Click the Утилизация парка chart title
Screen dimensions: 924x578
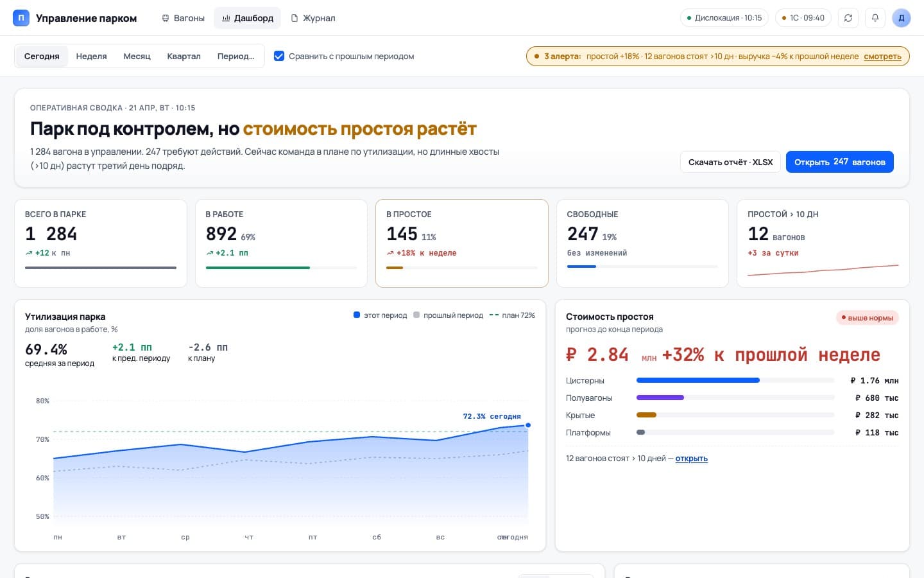click(65, 317)
